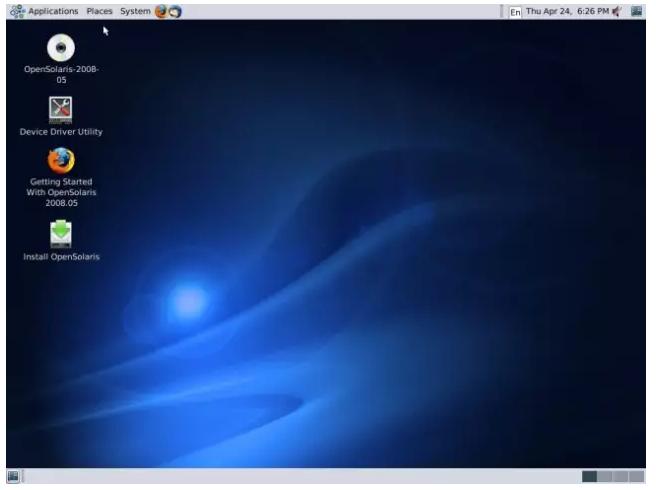Screen dimensions: 656x490
Task: Switch to the third workspace
Action: (x=620, y=476)
